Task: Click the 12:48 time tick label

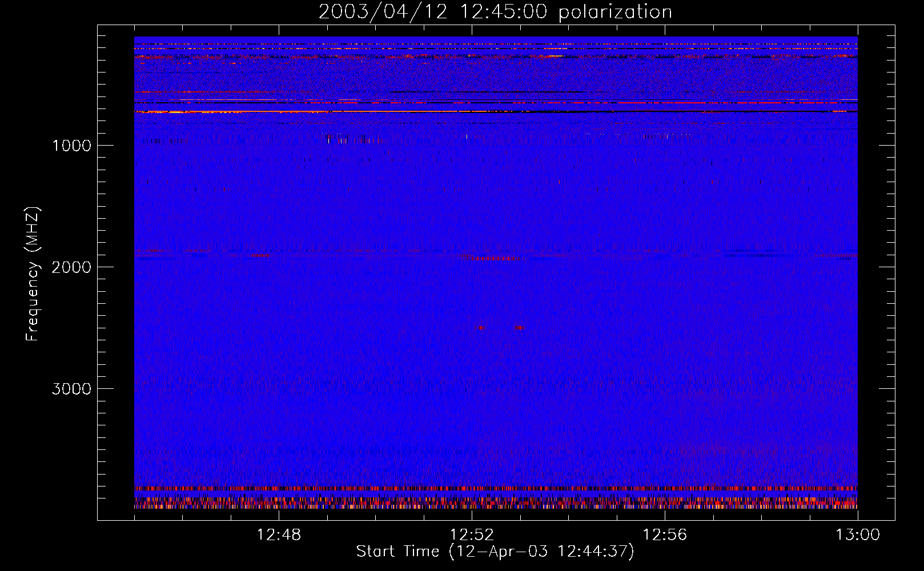Action: point(279,535)
